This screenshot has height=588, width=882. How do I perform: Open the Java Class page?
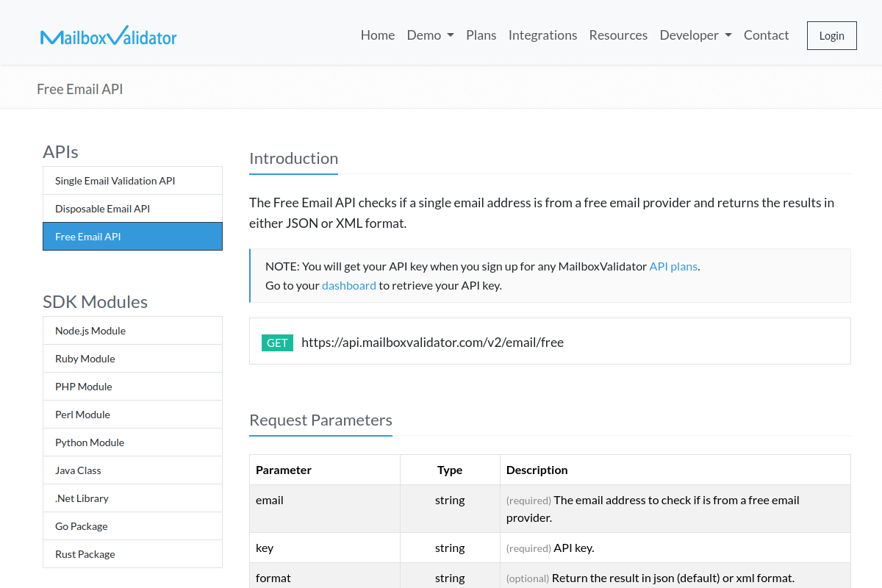[x=132, y=470]
